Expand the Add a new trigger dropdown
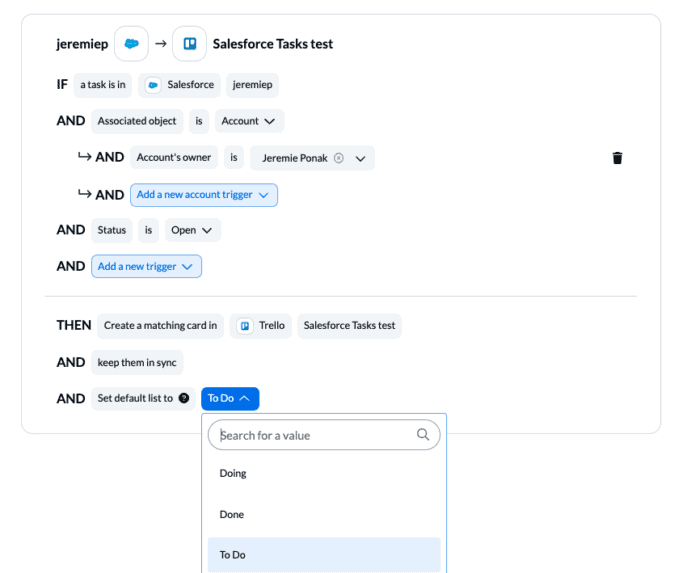The height and width of the screenshot is (573, 683). point(146,266)
